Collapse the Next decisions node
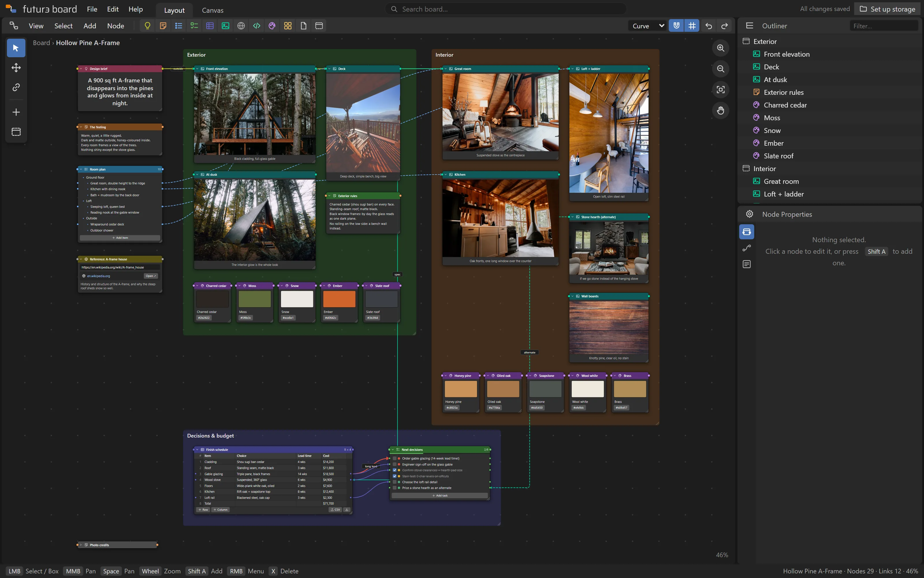 click(392, 450)
